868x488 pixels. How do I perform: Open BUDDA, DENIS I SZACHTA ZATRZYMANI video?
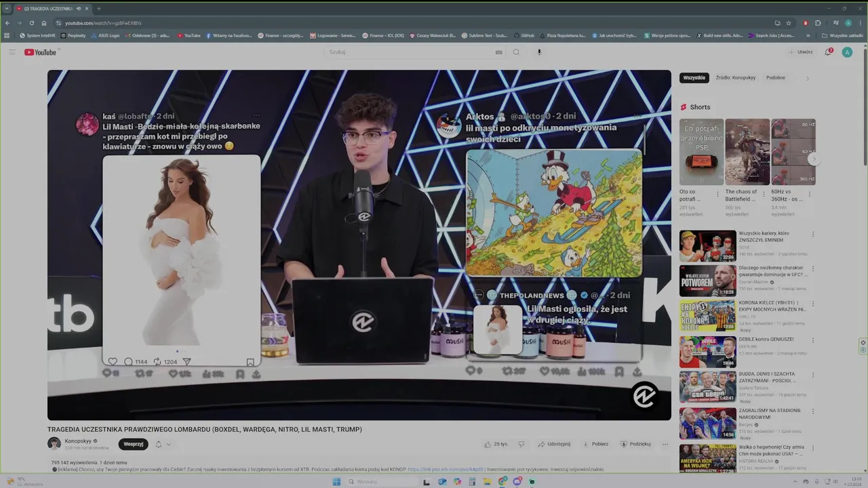[707, 387]
